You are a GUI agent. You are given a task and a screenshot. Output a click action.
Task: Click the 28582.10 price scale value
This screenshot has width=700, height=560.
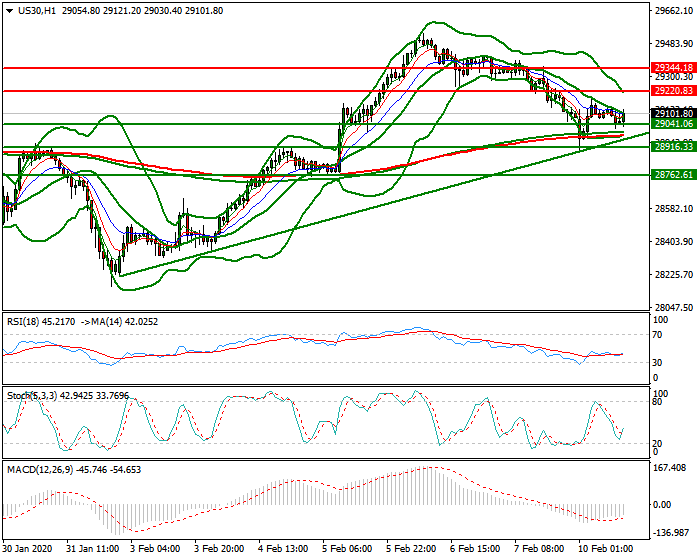click(674, 209)
